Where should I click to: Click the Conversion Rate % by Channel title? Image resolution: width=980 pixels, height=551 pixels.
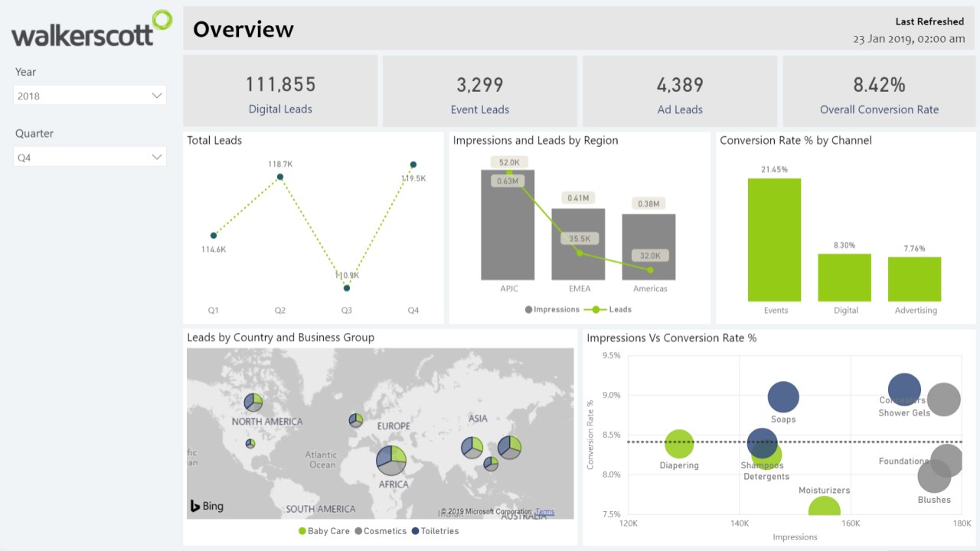[x=795, y=141]
